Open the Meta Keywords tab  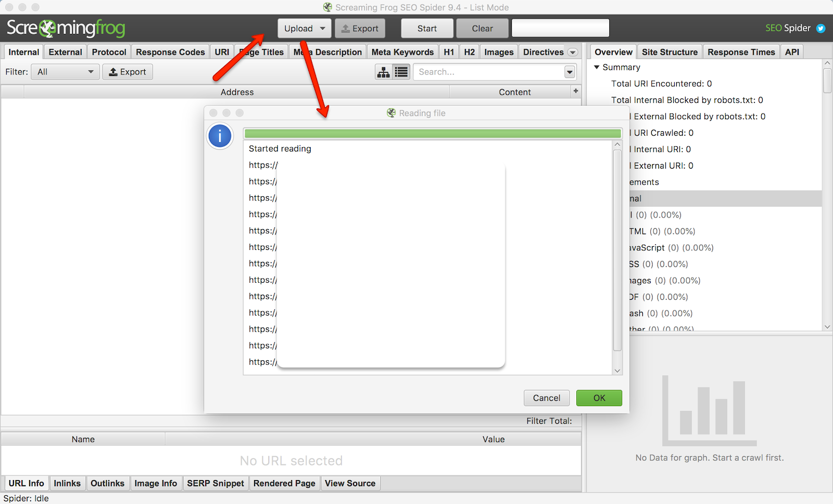tap(402, 52)
